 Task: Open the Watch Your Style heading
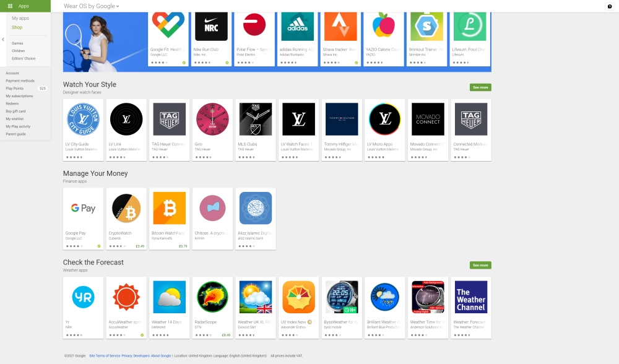90,84
